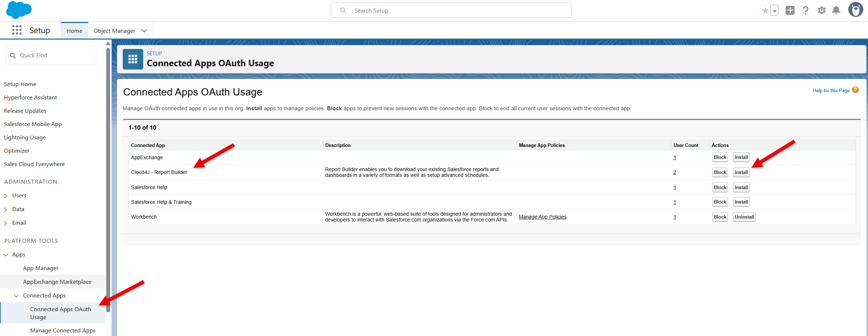Click the user profile avatar
868x336 pixels.
[855, 10]
